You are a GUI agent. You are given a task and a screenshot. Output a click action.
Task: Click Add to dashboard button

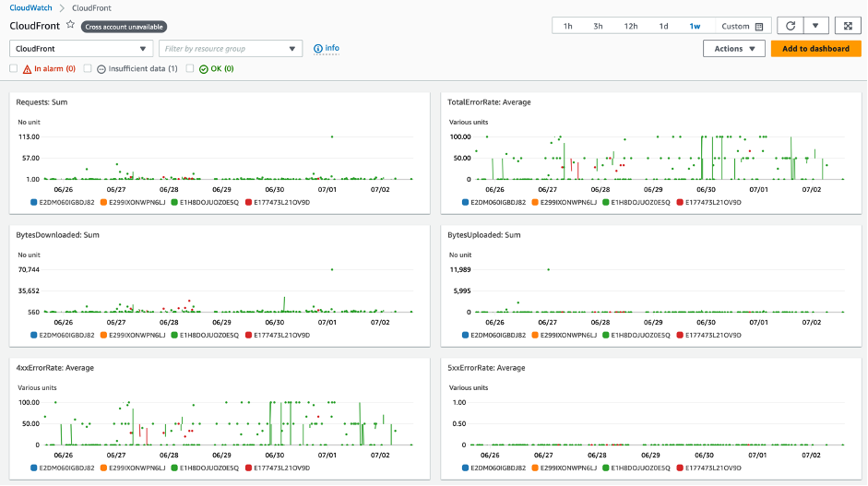tap(815, 49)
